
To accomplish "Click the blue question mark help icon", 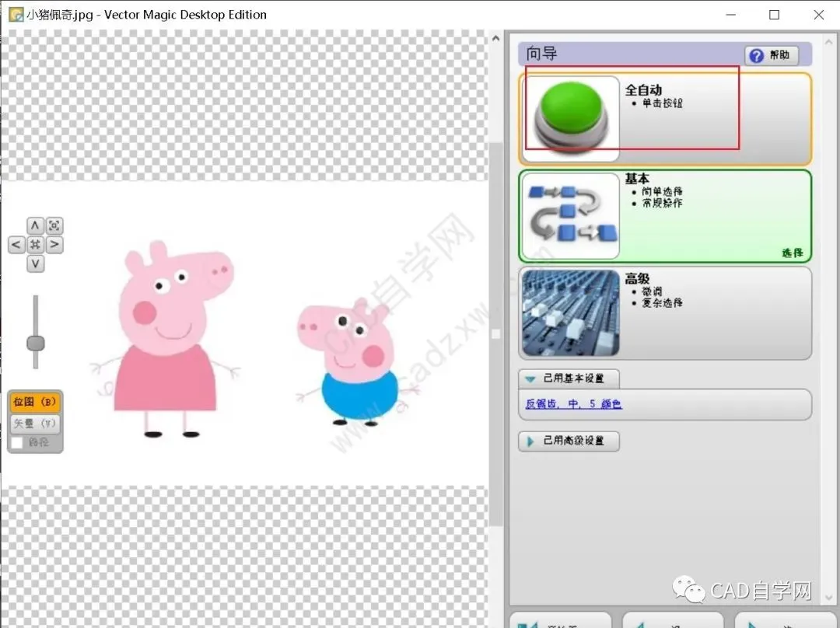I will [x=756, y=55].
